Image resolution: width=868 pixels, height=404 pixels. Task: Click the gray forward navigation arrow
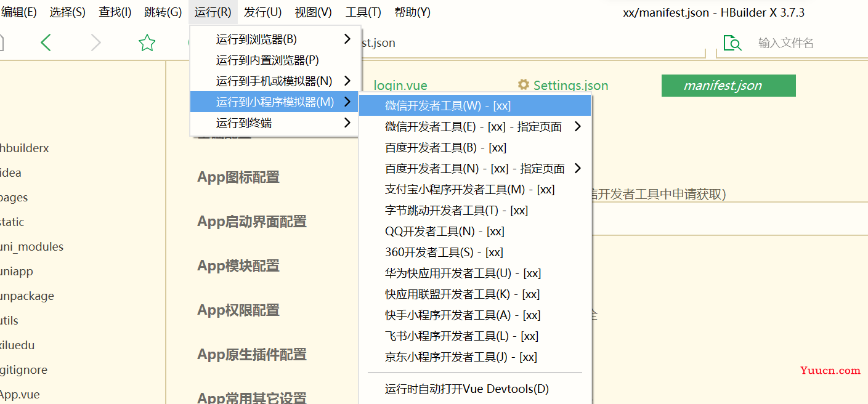pos(95,42)
